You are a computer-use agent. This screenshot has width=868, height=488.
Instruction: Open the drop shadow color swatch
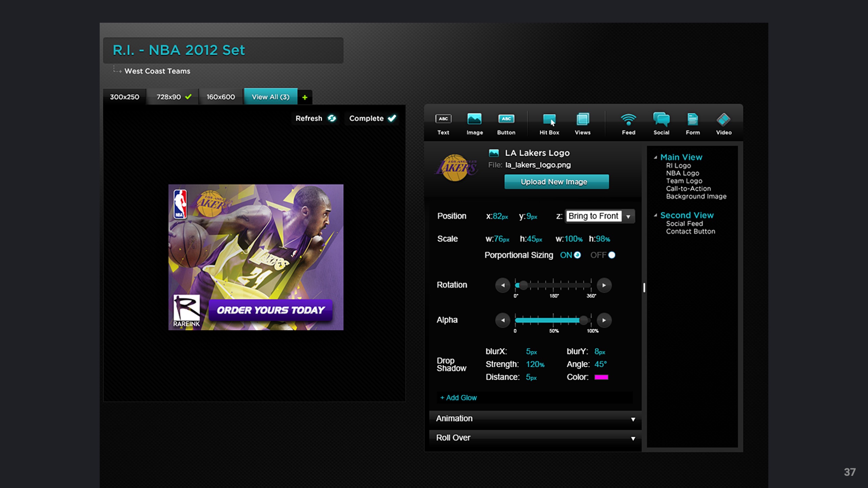click(601, 377)
